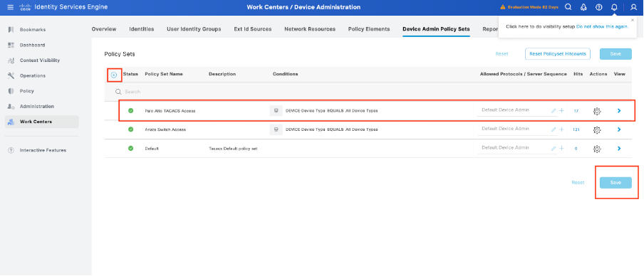Image resolution: width=644 pixels, height=276 pixels.
Task: Click the bottom Reset link
Action: tap(578, 183)
